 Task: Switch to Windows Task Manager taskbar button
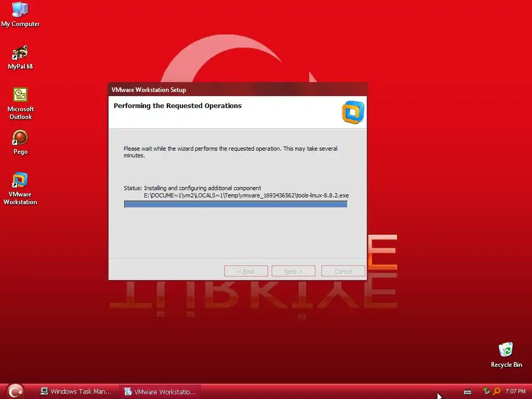click(76, 392)
